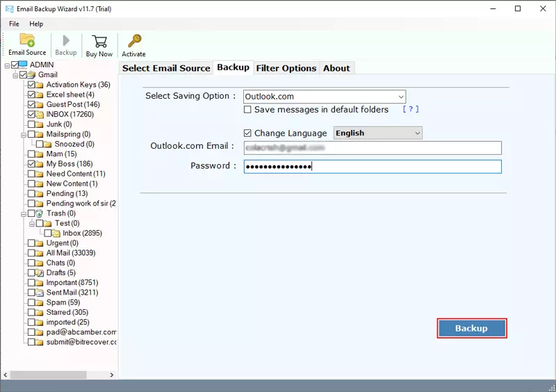
Task: Check the Need Content (11) checkbox
Action: [x=31, y=174]
